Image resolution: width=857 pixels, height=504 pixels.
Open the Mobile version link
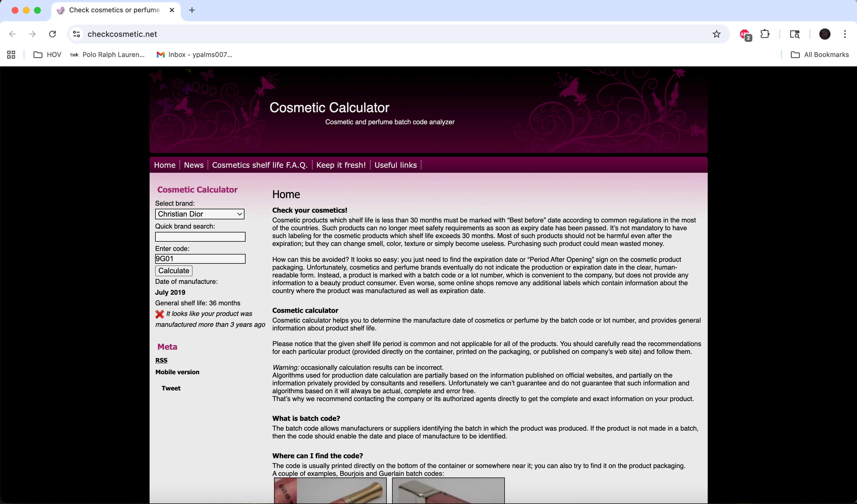coord(177,372)
